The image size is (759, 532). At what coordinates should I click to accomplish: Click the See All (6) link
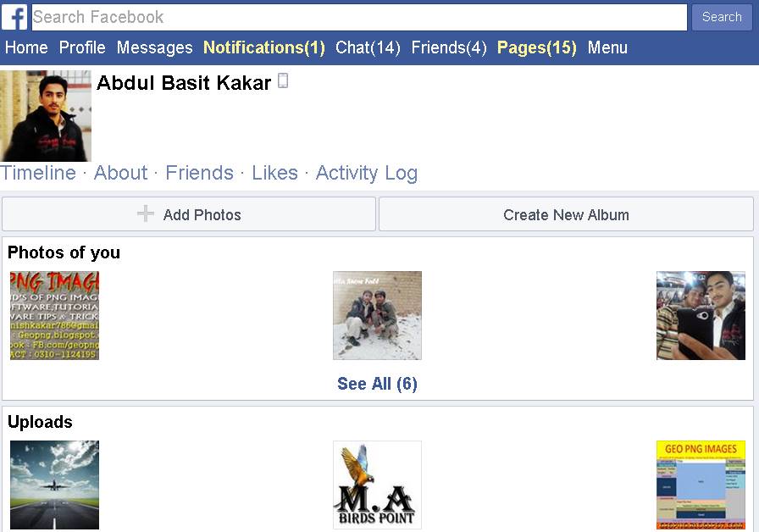pos(377,384)
